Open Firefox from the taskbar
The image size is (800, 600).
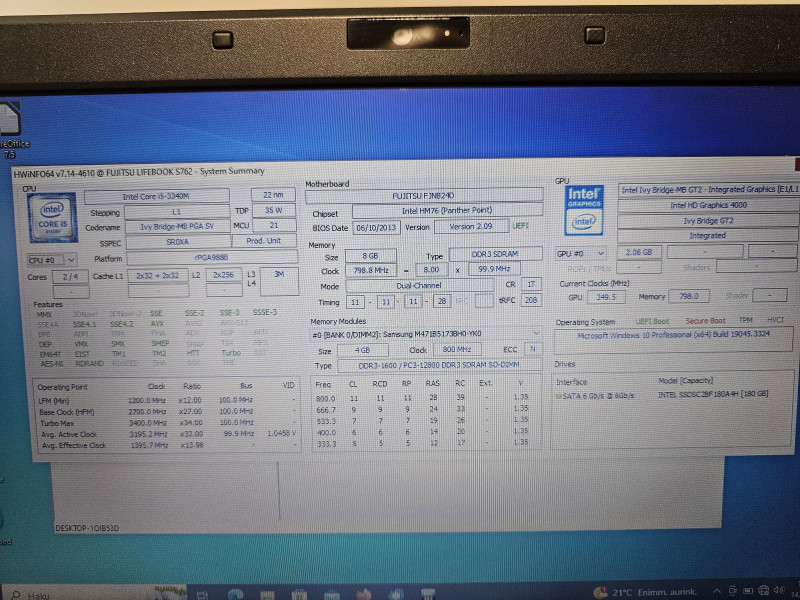pos(363,594)
